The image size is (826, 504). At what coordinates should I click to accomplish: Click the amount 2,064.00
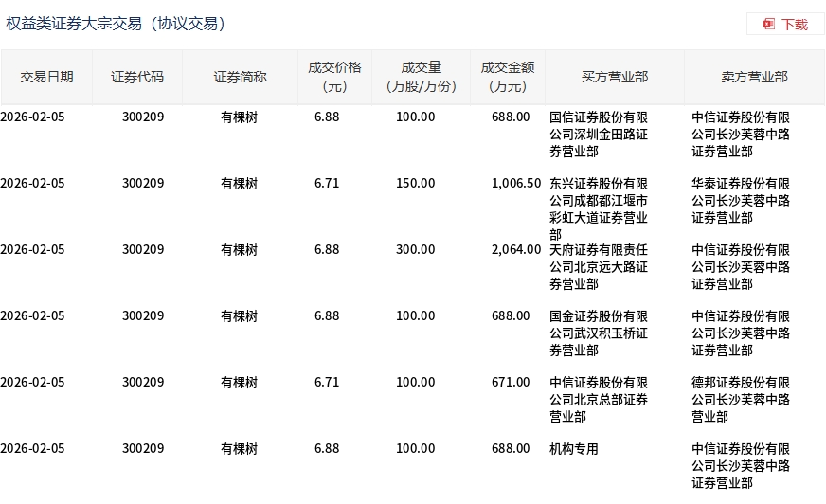(x=516, y=249)
